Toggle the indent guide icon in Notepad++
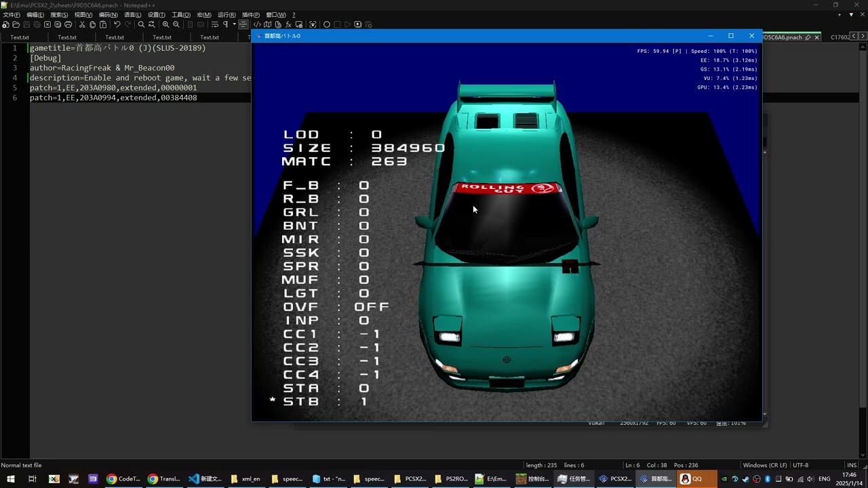The height and width of the screenshot is (488, 868). 243,24
